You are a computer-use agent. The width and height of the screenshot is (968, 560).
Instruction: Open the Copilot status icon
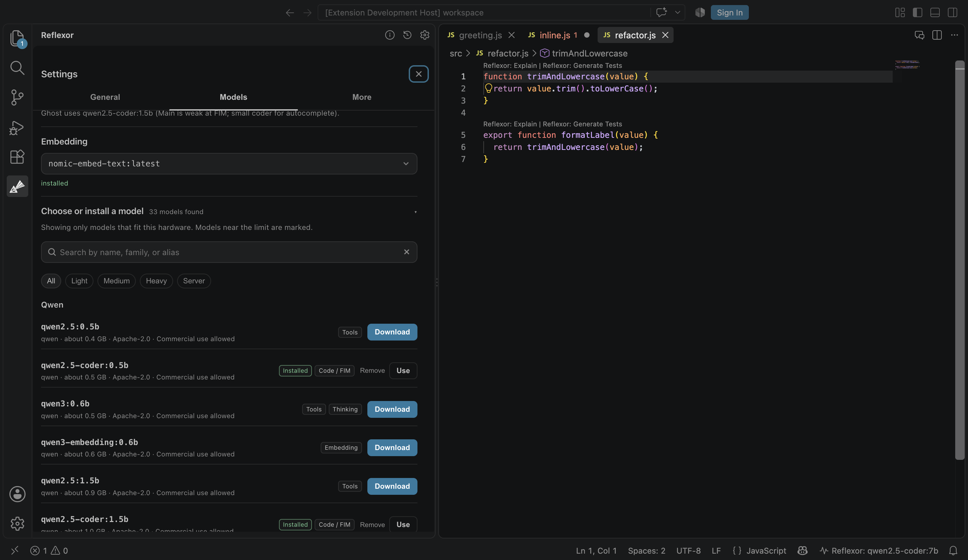[802, 550]
